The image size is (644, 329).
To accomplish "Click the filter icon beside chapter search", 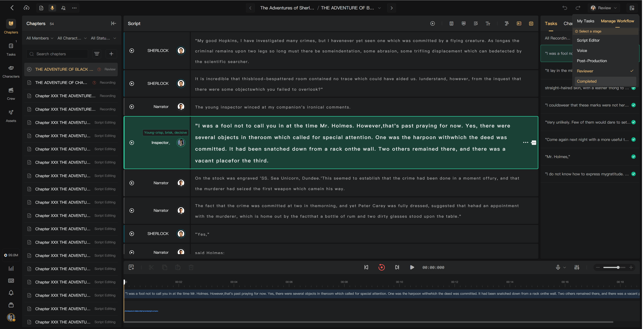I will tap(97, 54).
